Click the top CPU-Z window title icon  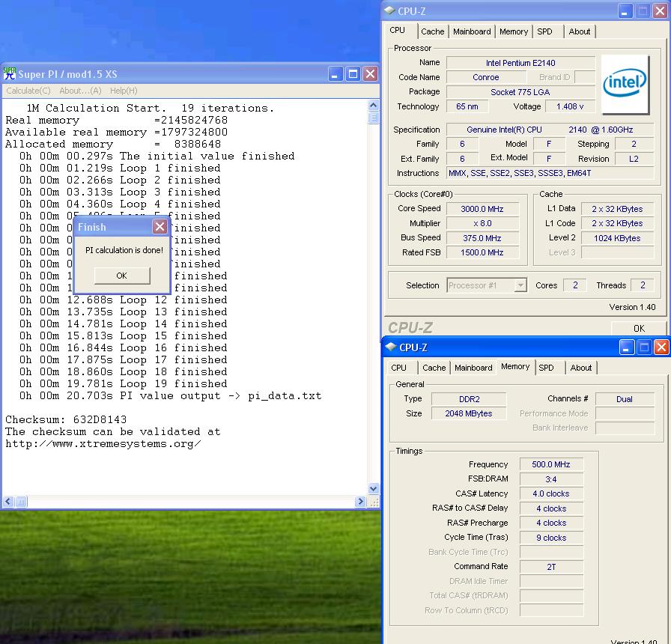[390, 10]
